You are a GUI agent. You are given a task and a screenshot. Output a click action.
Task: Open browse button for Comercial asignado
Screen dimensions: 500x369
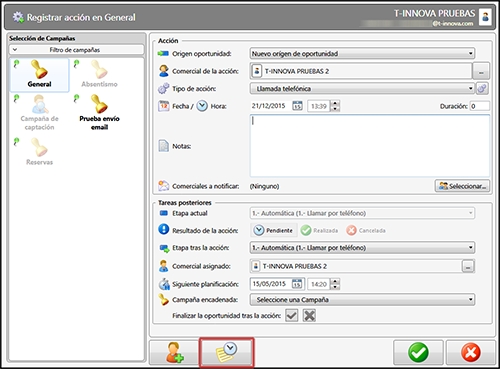[468, 266]
